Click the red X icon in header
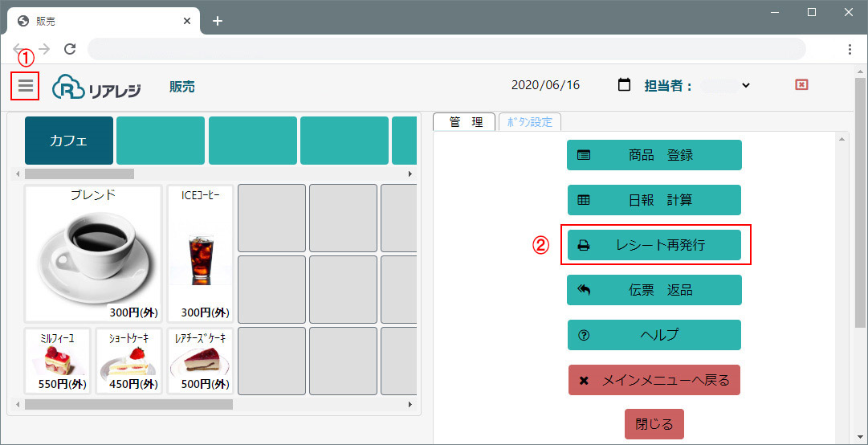This screenshot has height=445, width=868. (801, 84)
